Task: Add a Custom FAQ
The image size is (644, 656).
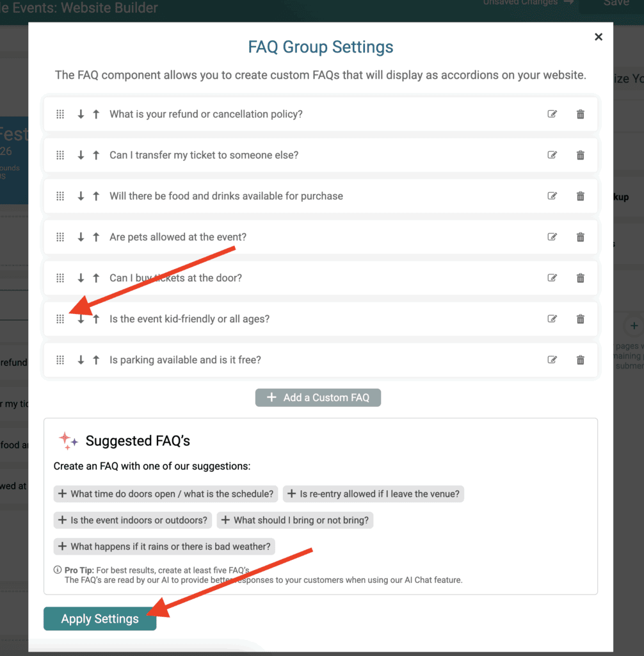Action: coord(318,397)
